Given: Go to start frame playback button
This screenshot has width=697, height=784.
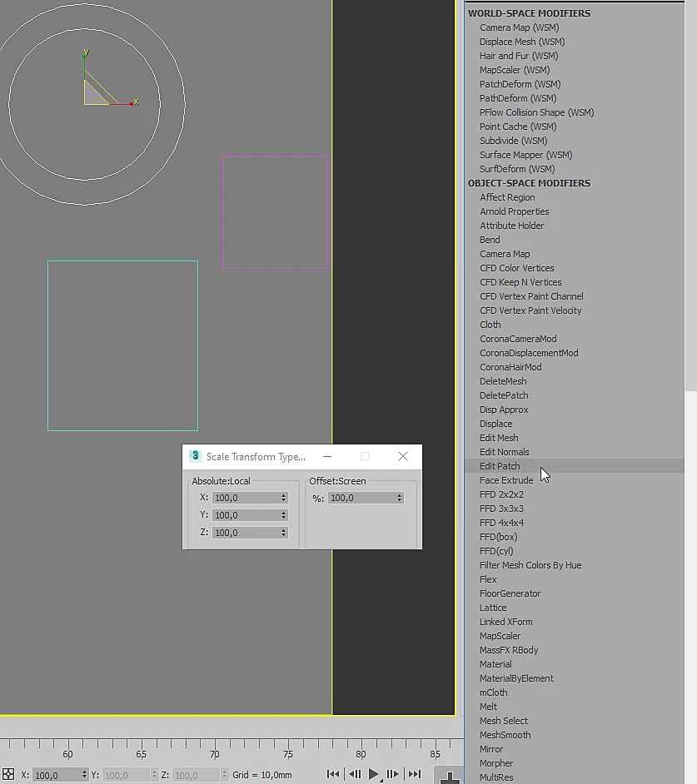Looking at the screenshot, I should tap(333, 774).
